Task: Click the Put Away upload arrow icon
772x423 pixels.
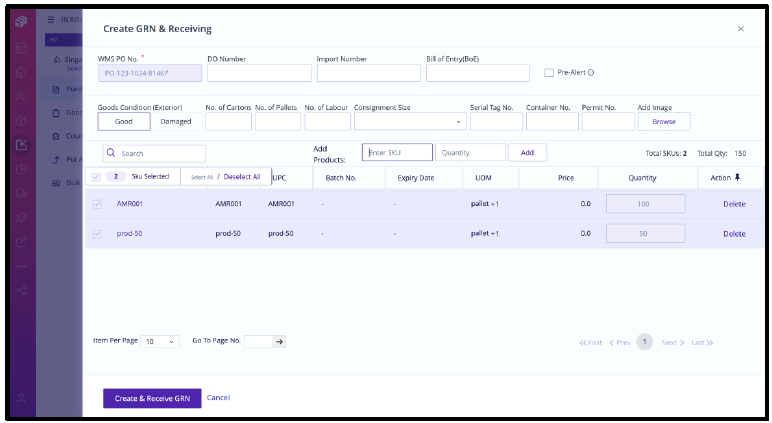Action: 56,160
